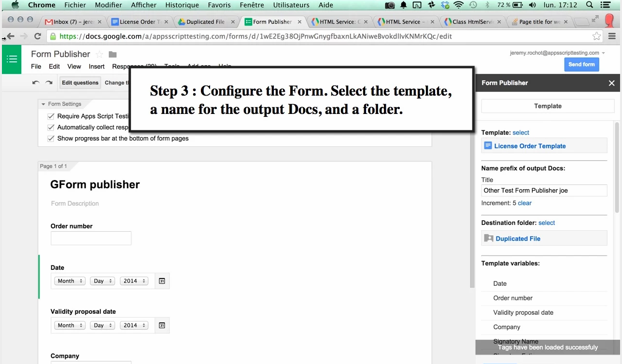Image resolution: width=622 pixels, height=364 pixels.
Task: Open calendar picker for Validity proposal date
Action: pos(162,325)
